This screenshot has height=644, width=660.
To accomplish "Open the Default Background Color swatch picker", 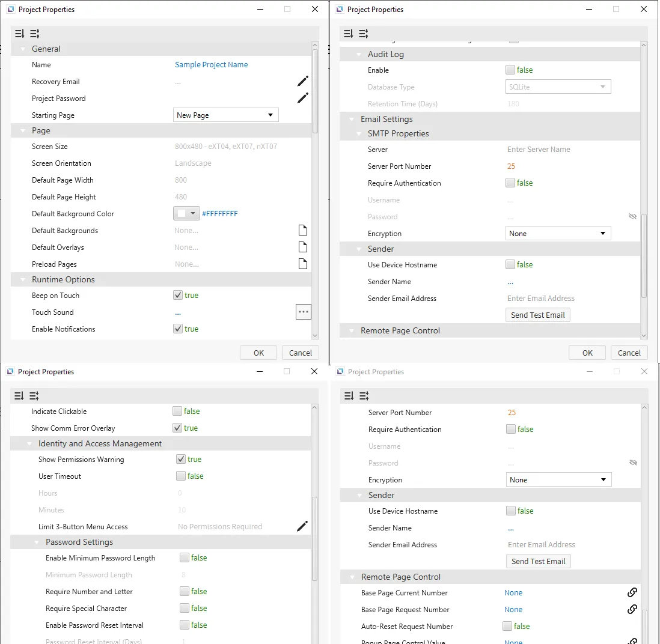I will [186, 213].
